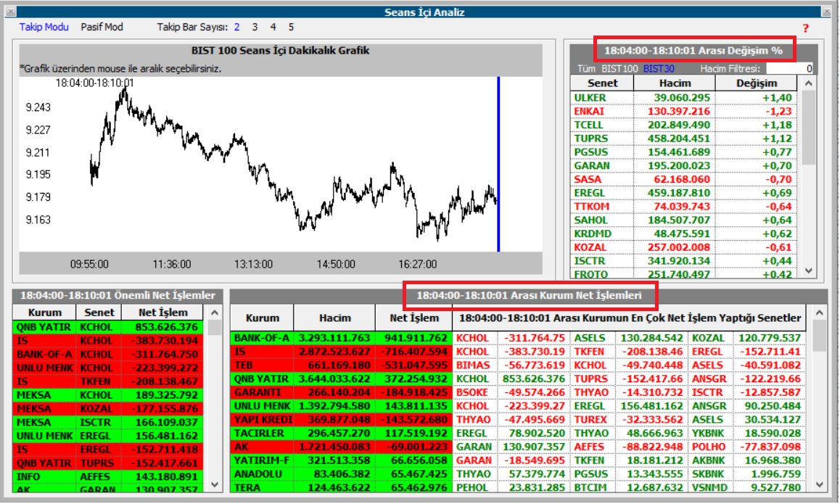Click down arrow of Kurum Net İşlemleri scrollbar
The height and width of the screenshot is (504, 840).
click(820, 484)
